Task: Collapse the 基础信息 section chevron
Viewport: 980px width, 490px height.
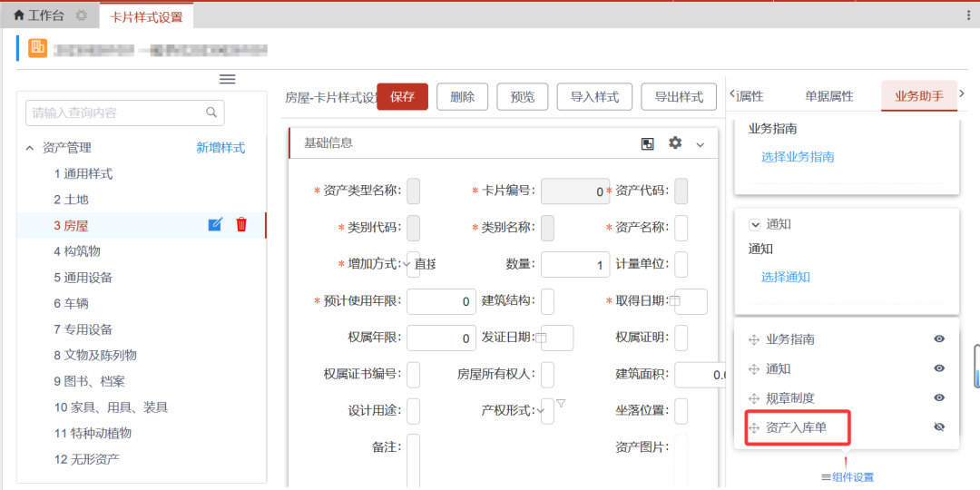Action: click(x=700, y=145)
